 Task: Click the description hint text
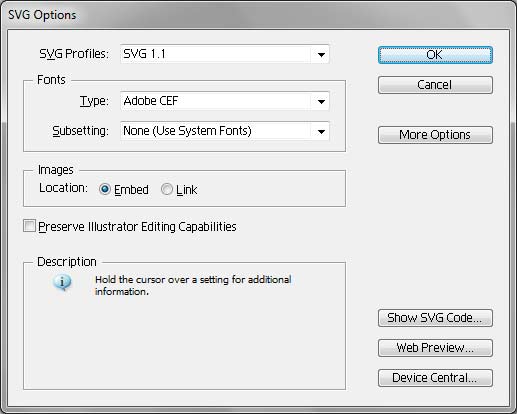pyautogui.click(x=193, y=285)
